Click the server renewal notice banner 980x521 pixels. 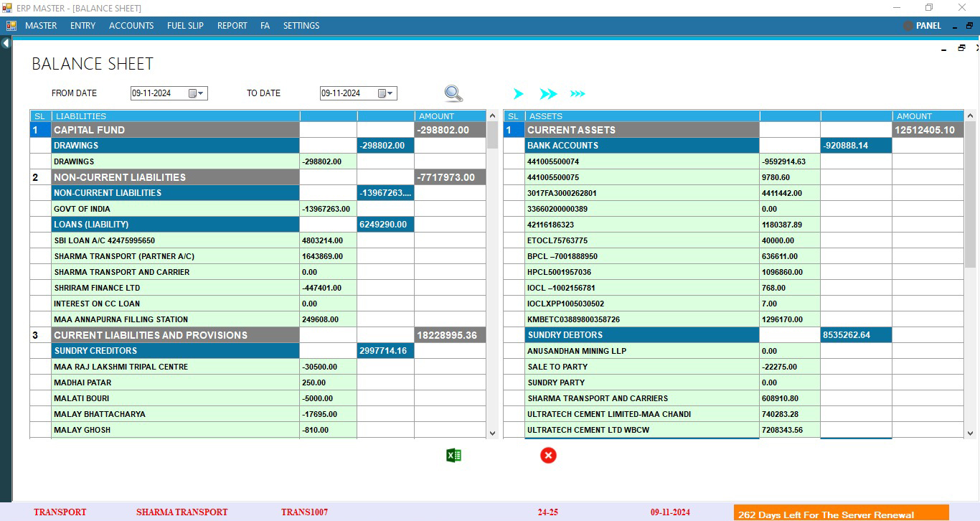(x=841, y=513)
